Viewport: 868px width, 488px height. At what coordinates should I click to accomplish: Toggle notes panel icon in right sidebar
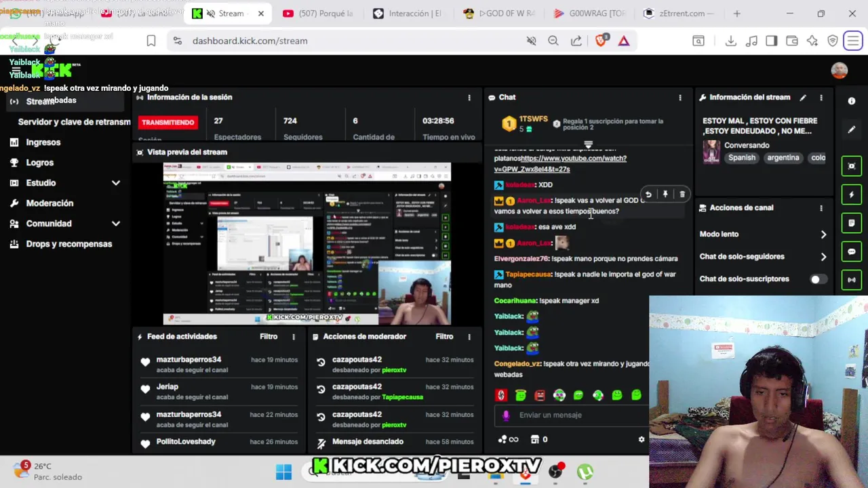(852, 223)
